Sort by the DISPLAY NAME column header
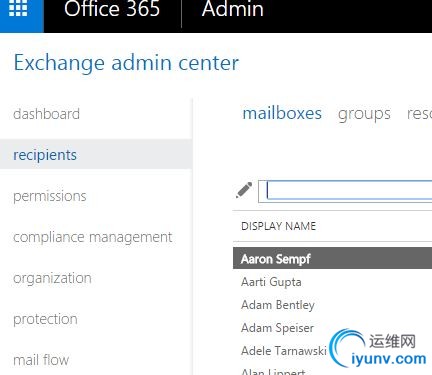The width and height of the screenshot is (432, 375). pyautogui.click(x=278, y=226)
